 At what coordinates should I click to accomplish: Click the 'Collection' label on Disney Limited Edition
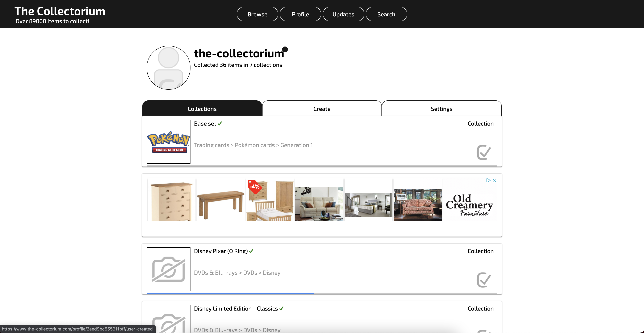click(480, 308)
